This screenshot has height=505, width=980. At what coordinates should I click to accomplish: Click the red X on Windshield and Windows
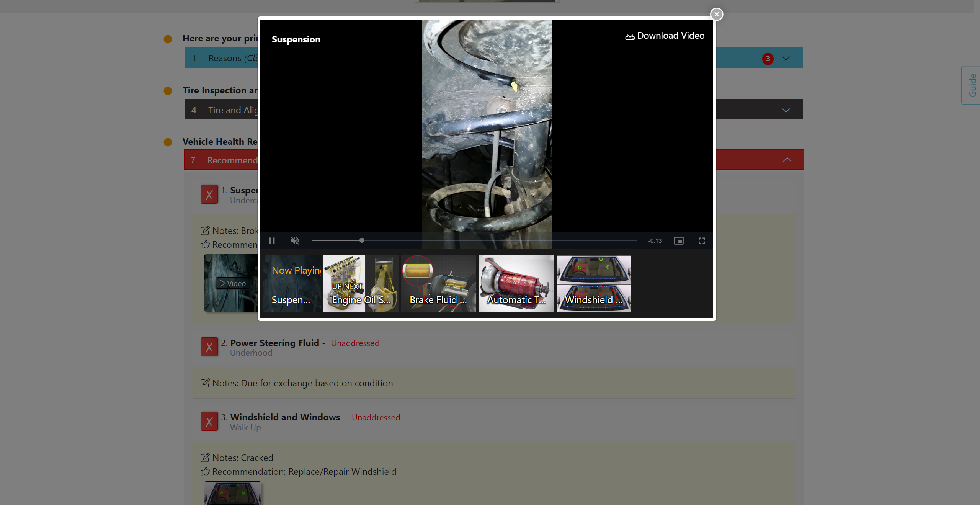pyautogui.click(x=209, y=422)
